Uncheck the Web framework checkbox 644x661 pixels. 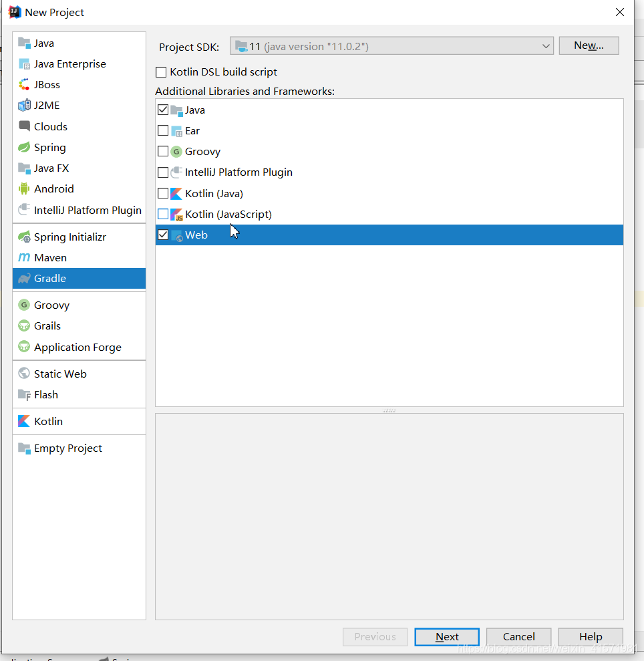(163, 235)
